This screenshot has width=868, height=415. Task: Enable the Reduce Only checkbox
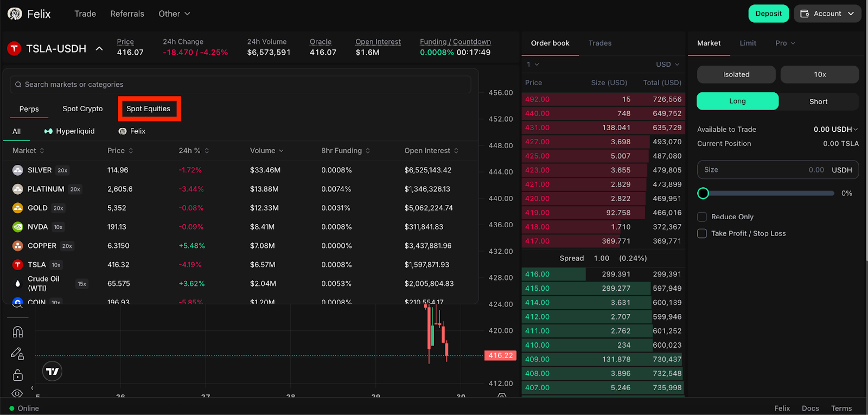(x=702, y=217)
